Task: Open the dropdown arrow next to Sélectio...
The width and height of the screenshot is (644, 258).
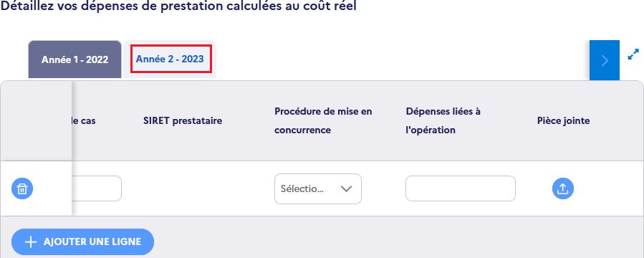Action: [x=347, y=188]
